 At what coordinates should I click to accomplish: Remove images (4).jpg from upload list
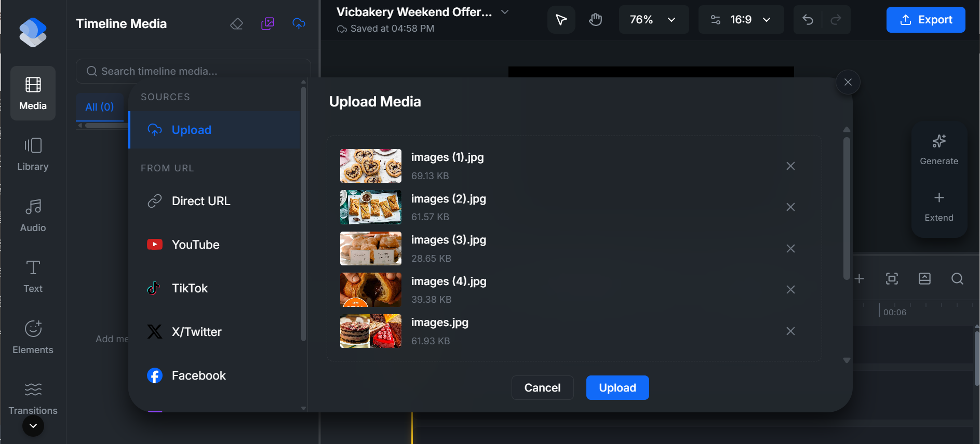click(x=790, y=290)
